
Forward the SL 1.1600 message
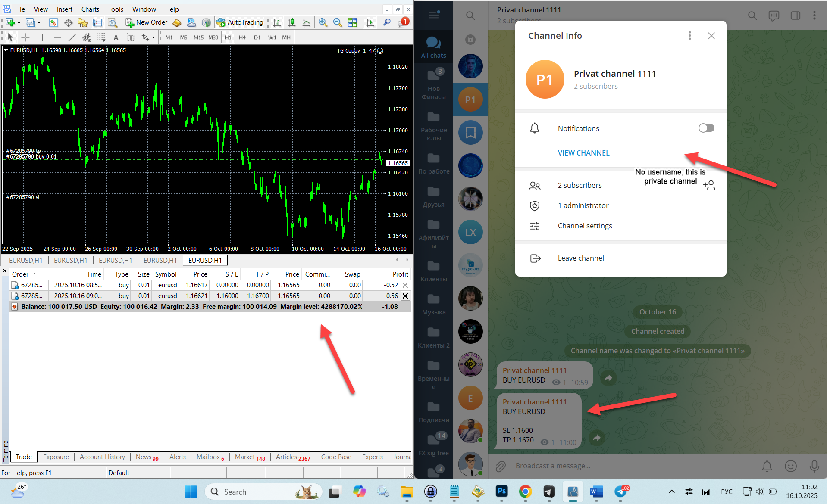pos(597,438)
